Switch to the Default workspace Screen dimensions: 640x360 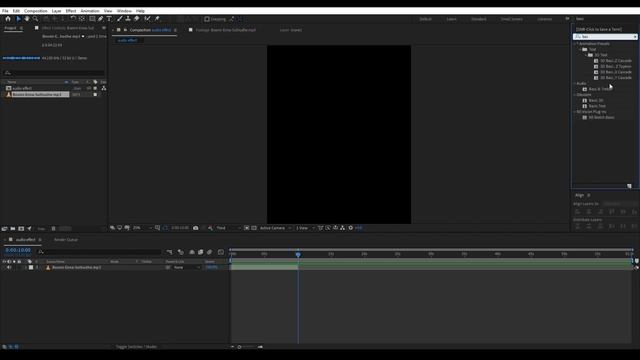[425, 19]
